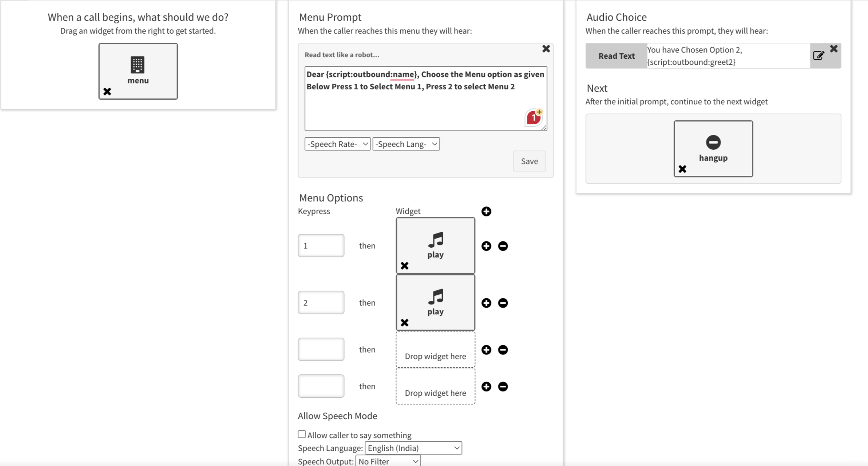Open the edit pencil on the Audio Choice prompt
The height and width of the screenshot is (466, 868).
[818, 56]
